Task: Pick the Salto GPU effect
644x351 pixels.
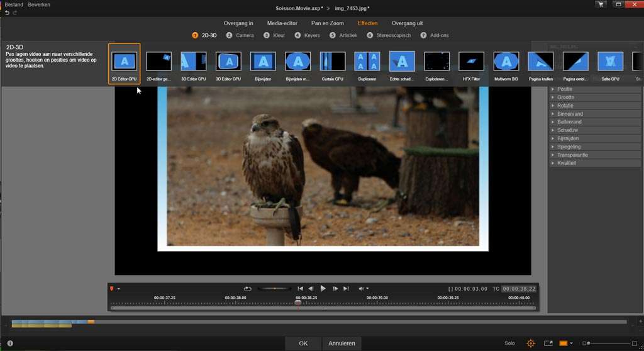Action: coord(610,62)
